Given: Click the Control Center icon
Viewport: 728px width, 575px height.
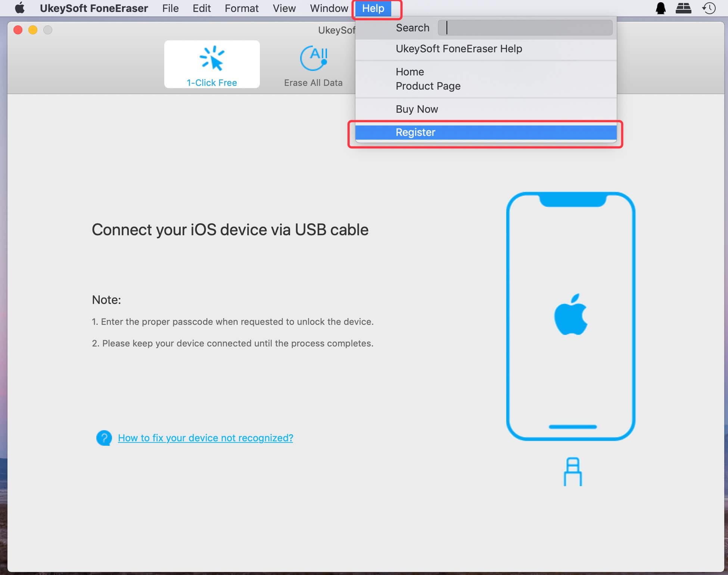Looking at the screenshot, I should pos(685,8).
